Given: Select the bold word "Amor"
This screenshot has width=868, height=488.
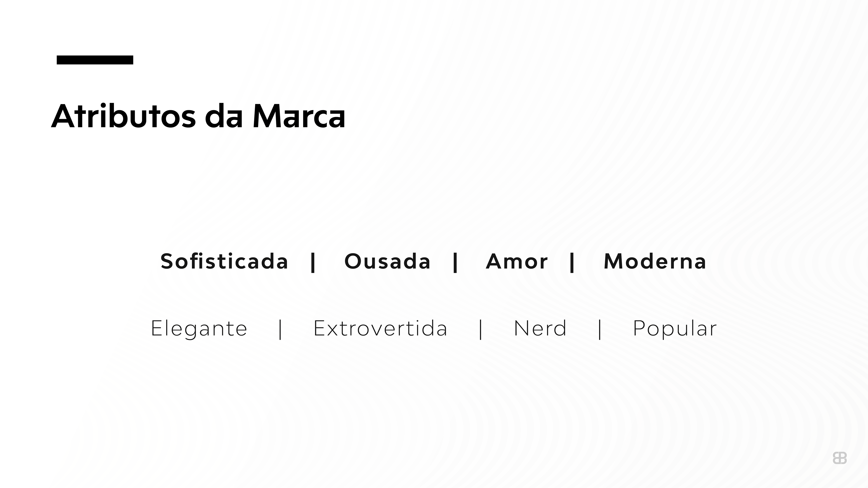Looking at the screenshot, I should pos(517,261).
